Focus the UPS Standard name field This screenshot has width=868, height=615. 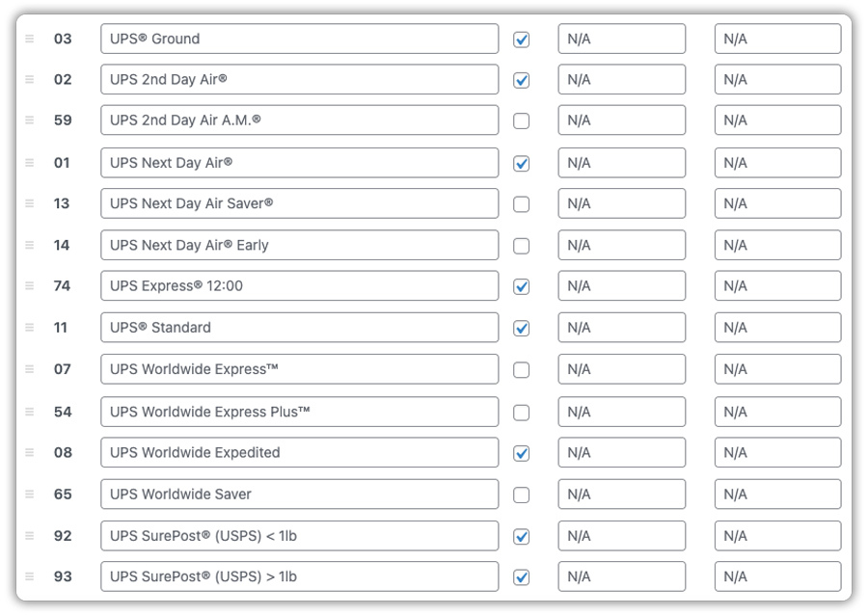point(300,328)
